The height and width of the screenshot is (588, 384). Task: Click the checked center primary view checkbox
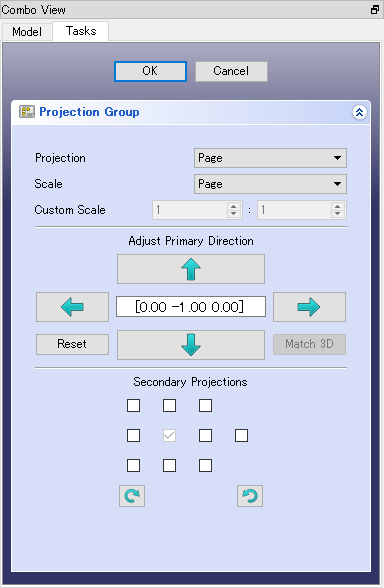pos(170,435)
